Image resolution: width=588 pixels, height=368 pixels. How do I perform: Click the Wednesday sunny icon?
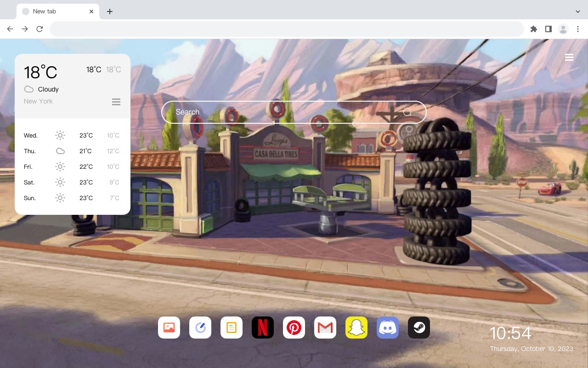60,135
